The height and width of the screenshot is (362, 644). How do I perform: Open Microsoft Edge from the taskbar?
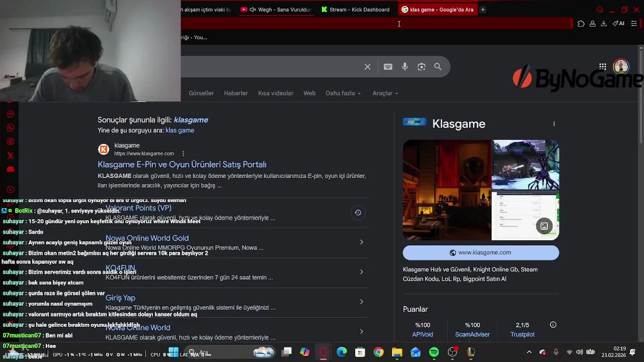342,352
